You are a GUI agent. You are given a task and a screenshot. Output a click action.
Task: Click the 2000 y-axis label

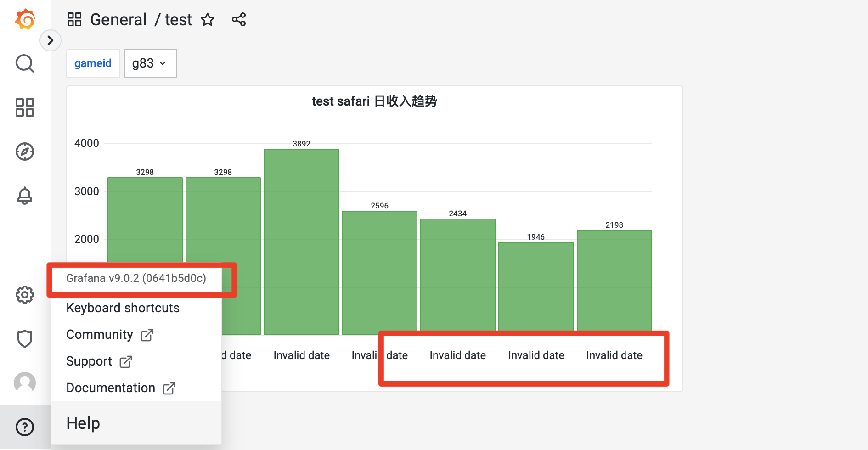[x=87, y=239]
